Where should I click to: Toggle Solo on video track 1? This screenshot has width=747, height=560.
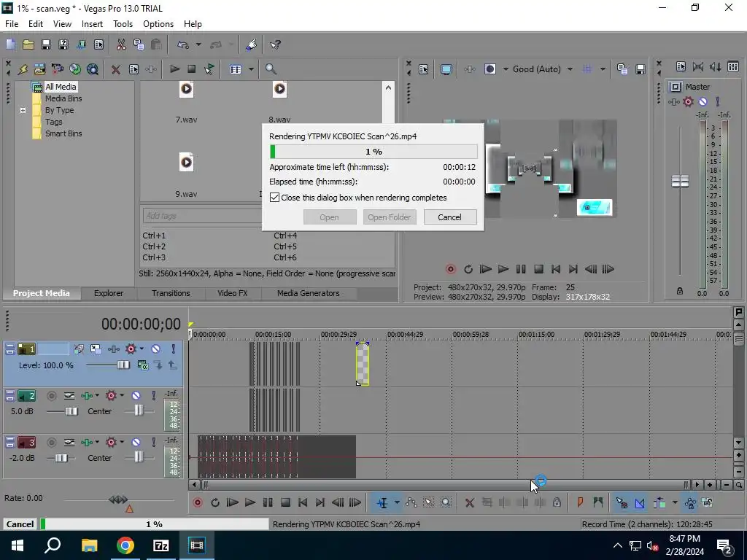174,349
